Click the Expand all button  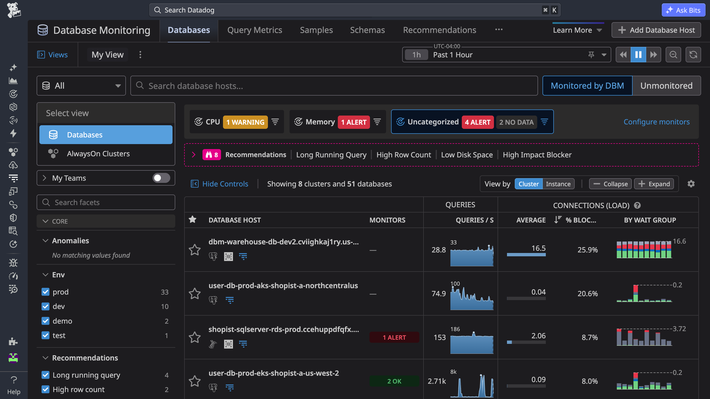(654, 184)
